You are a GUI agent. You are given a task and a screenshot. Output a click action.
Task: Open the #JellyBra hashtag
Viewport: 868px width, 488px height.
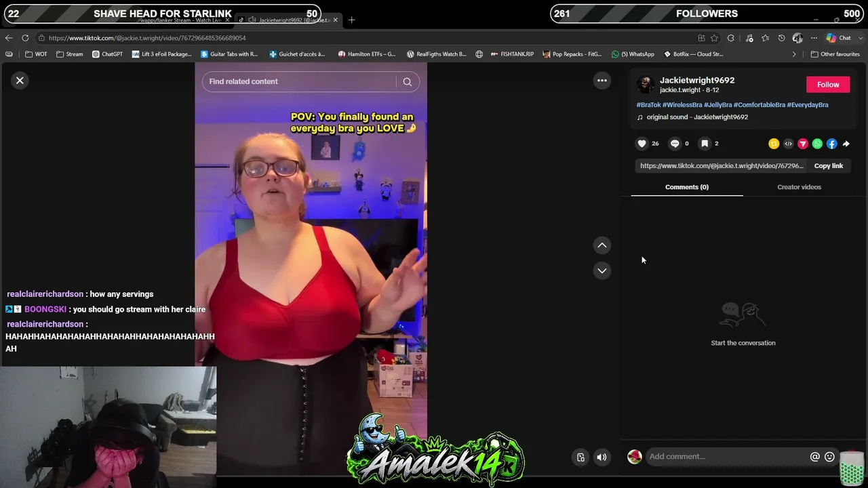[x=717, y=105]
